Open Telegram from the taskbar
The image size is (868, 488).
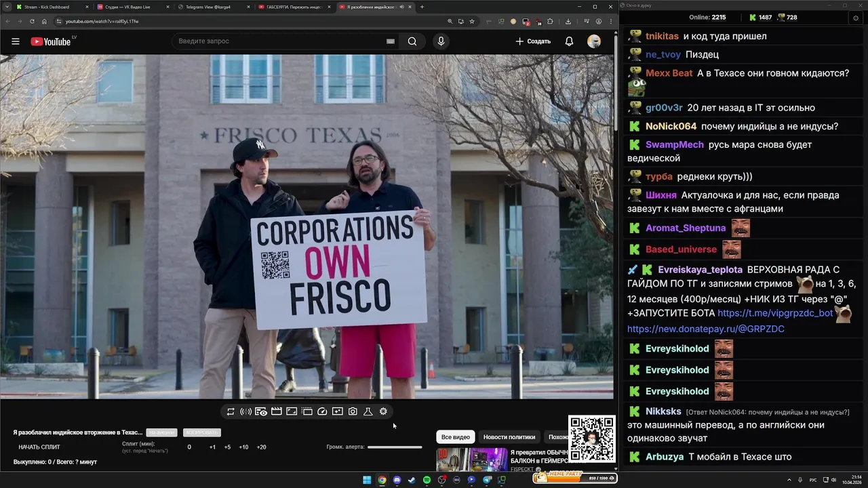(486, 480)
